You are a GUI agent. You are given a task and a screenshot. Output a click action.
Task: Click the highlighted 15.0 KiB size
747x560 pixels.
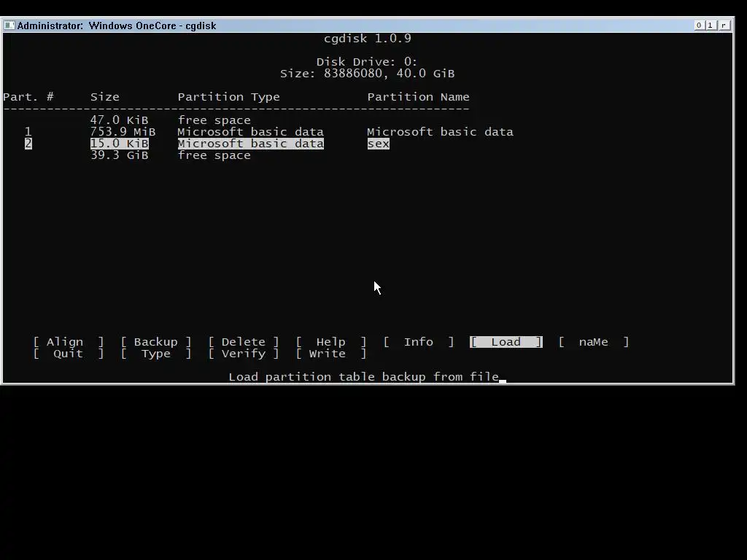click(x=120, y=144)
